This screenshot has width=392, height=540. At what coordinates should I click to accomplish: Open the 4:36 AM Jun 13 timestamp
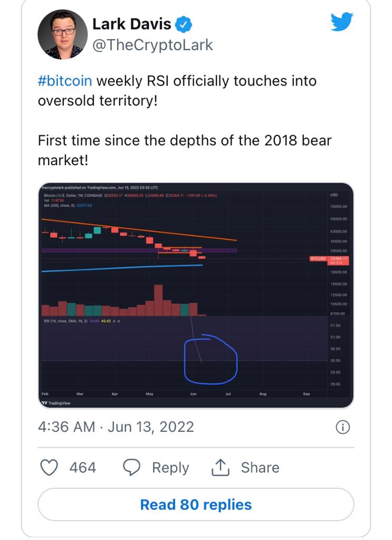(116, 427)
